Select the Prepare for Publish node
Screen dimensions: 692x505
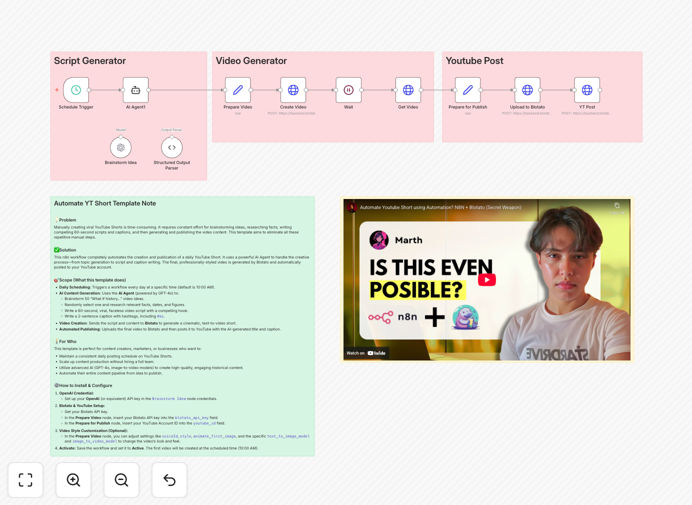[x=468, y=90]
